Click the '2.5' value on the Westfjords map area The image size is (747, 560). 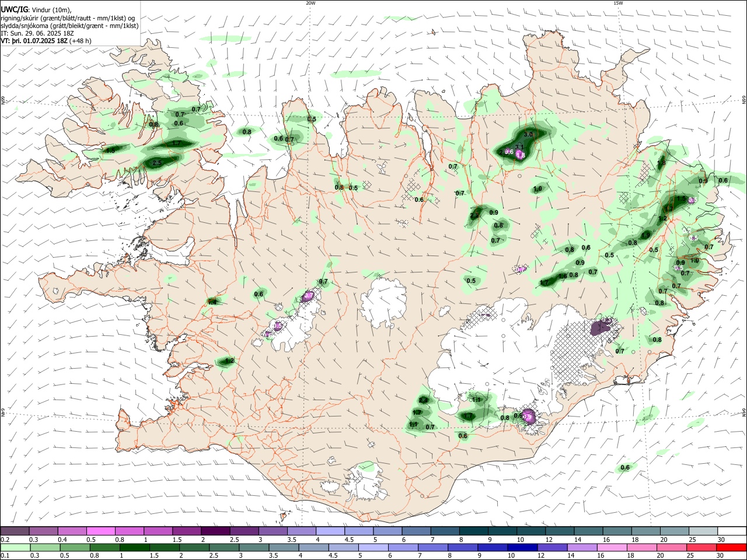(156, 163)
